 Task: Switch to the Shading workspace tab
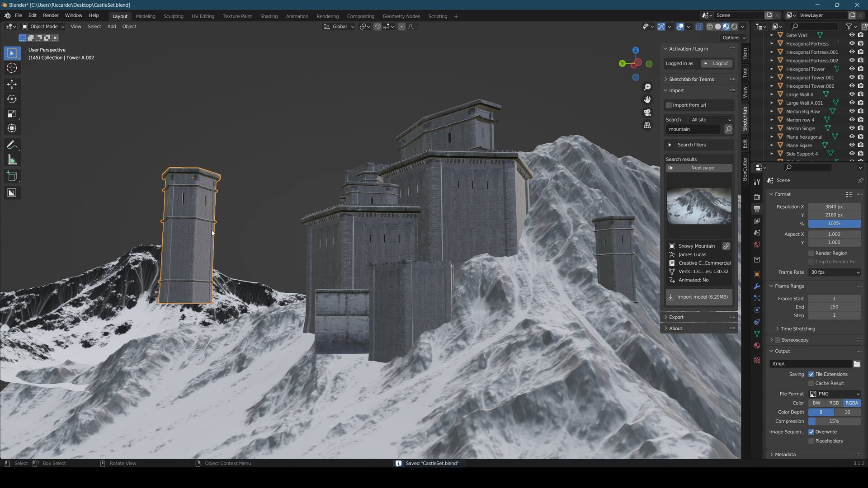[269, 16]
